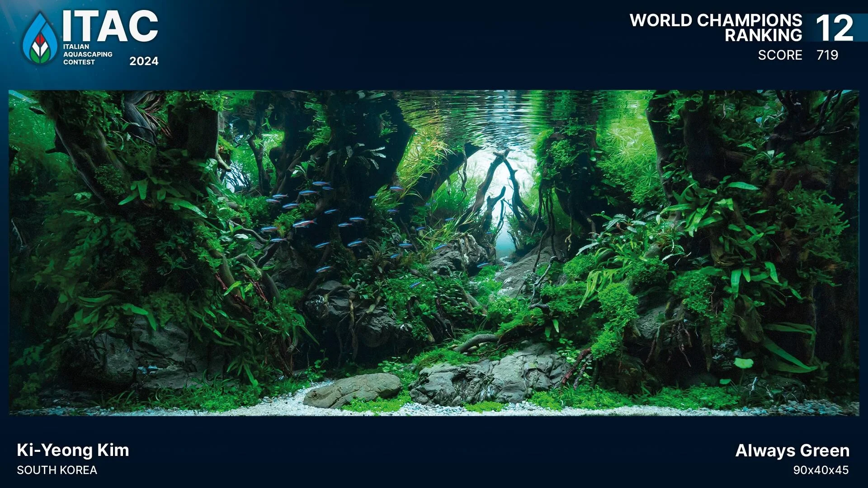The width and height of the screenshot is (868, 488).
Task: Click the Italian Aquascaping Contest subtitle
Action: pos(87,54)
